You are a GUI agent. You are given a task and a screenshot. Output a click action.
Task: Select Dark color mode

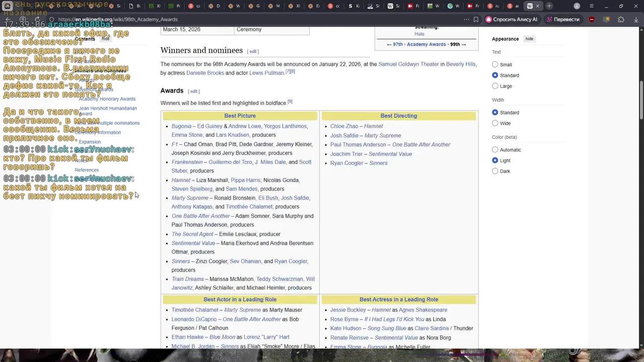495,171
